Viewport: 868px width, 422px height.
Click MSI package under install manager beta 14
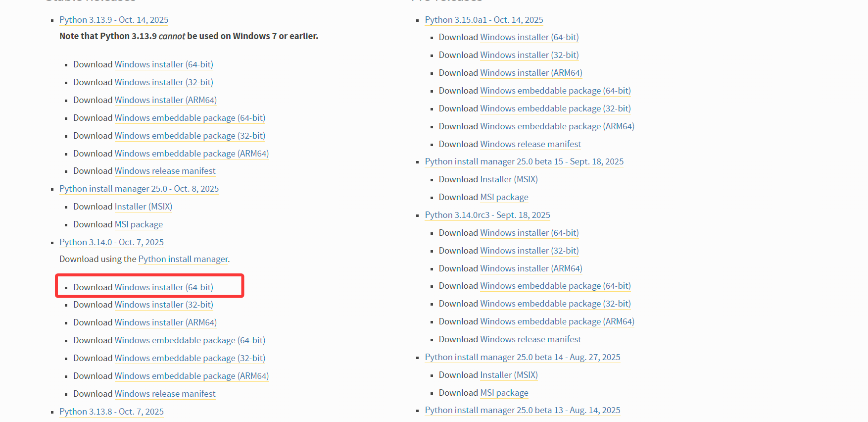pyautogui.click(x=504, y=393)
